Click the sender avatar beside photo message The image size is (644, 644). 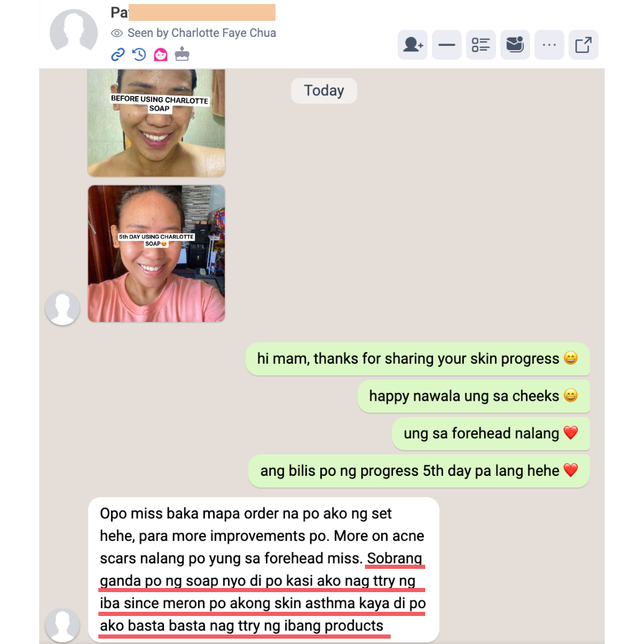point(63,308)
